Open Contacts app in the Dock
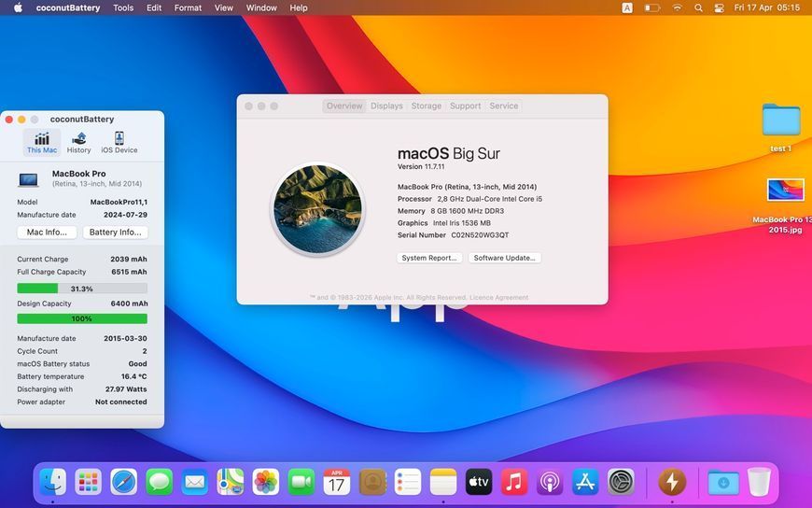Image resolution: width=812 pixels, height=508 pixels. pyautogui.click(x=372, y=482)
